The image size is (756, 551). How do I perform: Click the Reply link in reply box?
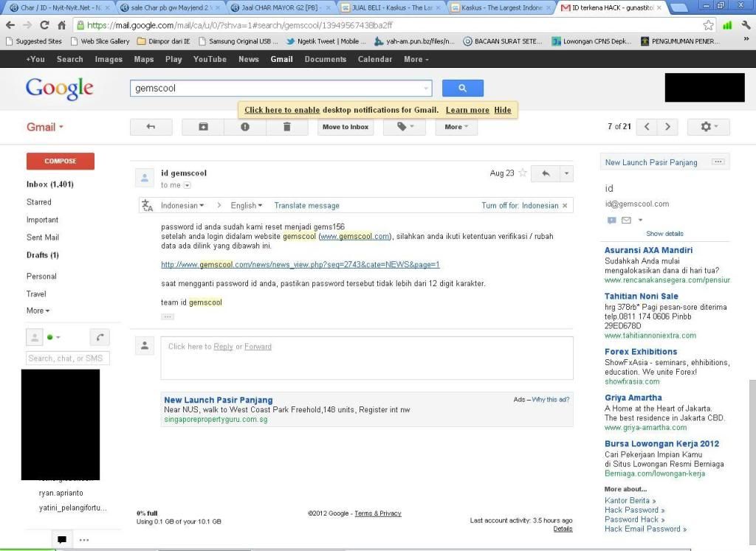(x=223, y=347)
